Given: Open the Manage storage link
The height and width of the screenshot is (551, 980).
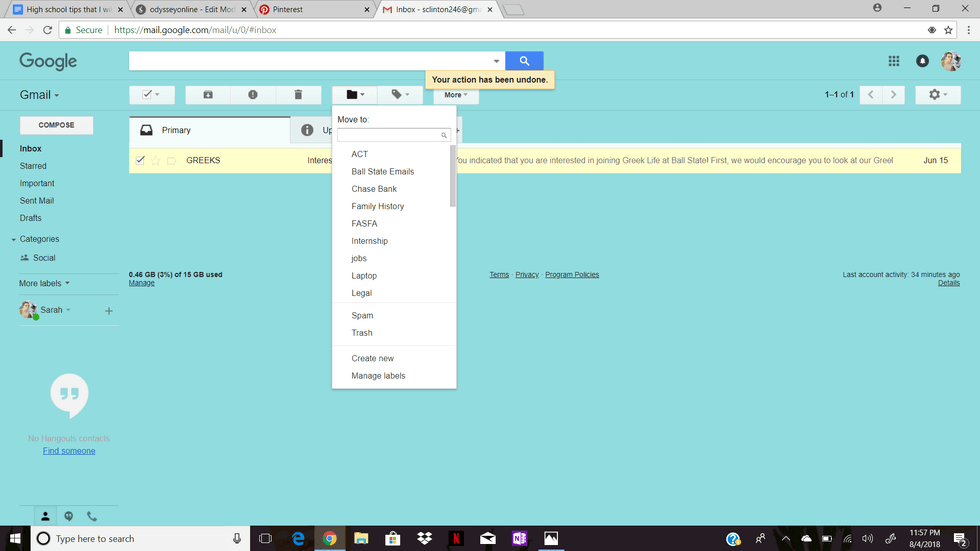Looking at the screenshot, I should 141,283.
